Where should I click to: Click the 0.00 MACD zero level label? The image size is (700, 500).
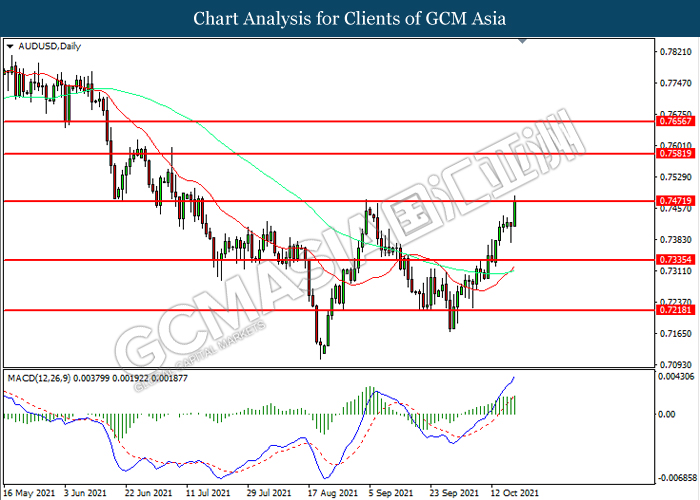(x=667, y=415)
